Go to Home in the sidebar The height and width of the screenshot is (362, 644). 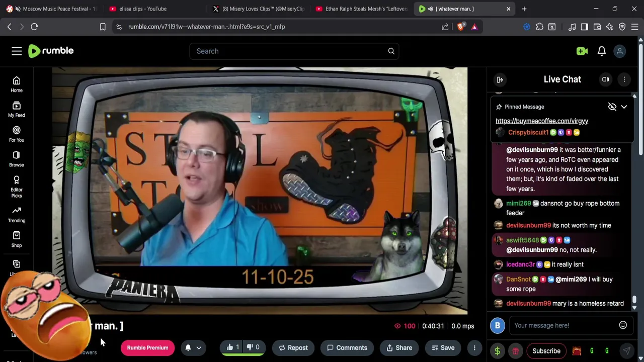coord(17,84)
